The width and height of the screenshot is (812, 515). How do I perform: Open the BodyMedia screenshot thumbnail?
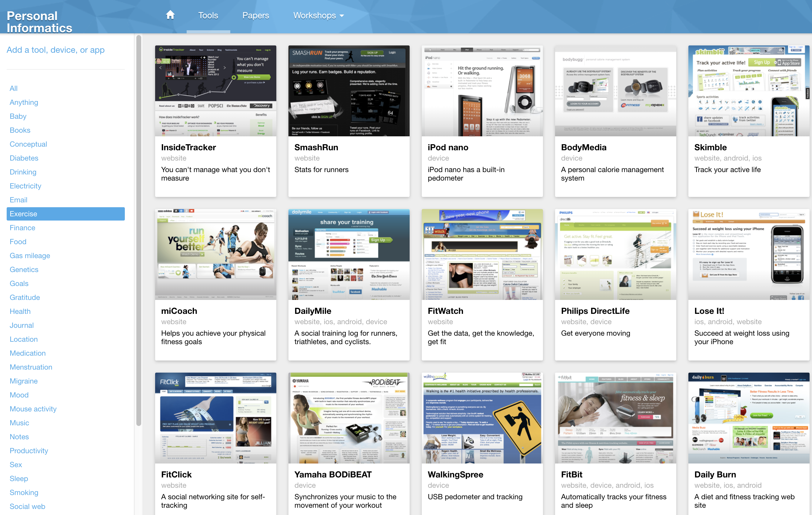click(615, 91)
